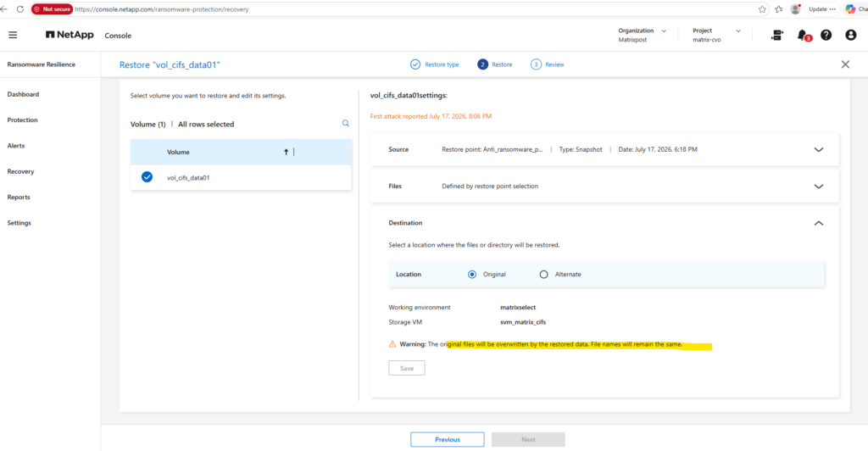Click the browser address bar URL
The height and width of the screenshot is (451, 868).
click(x=162, y=9)
